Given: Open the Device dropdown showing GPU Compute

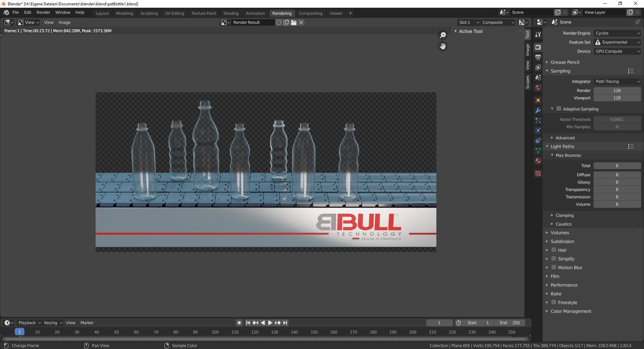Looking at the screenshot, I should (x=617, y=51).
